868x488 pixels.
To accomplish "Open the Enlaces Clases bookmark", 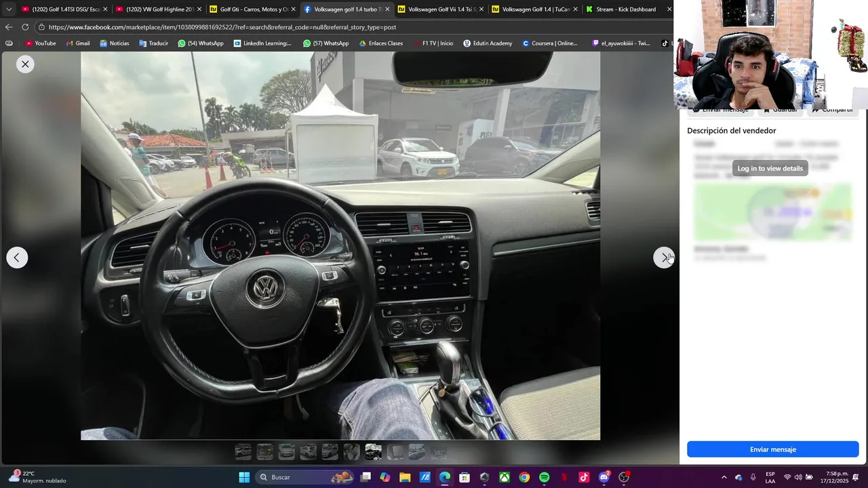I will (x=381, y=43).
